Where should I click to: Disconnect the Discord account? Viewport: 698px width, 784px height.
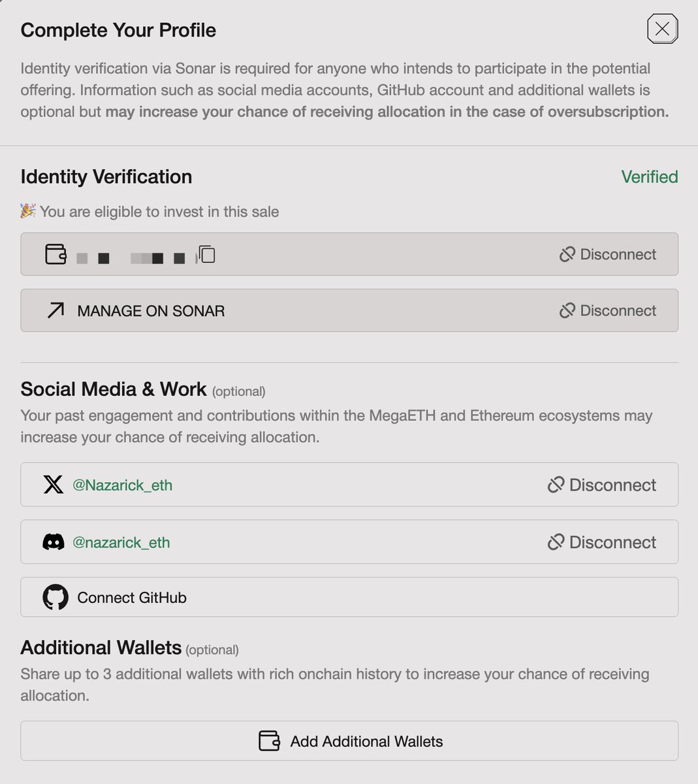tap(602, 542)
